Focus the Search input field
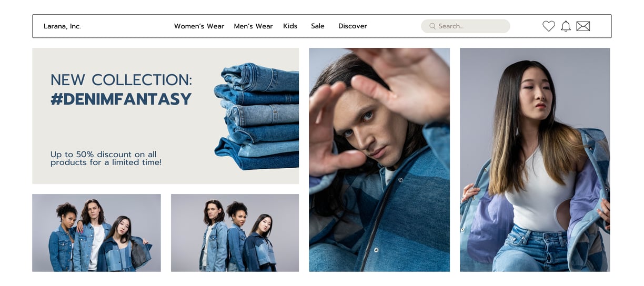This screenshot has width=644, height=286. (466, 26)
